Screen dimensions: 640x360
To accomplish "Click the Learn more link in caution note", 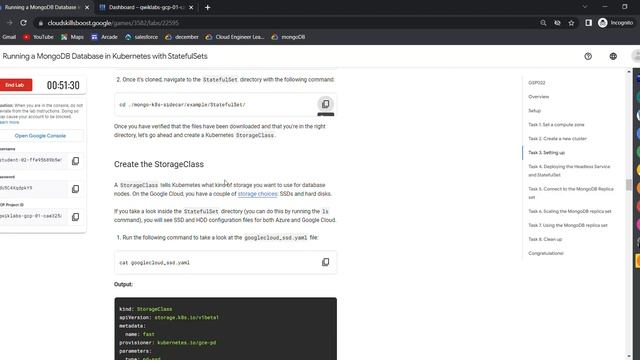I will [x=9, y=122].
